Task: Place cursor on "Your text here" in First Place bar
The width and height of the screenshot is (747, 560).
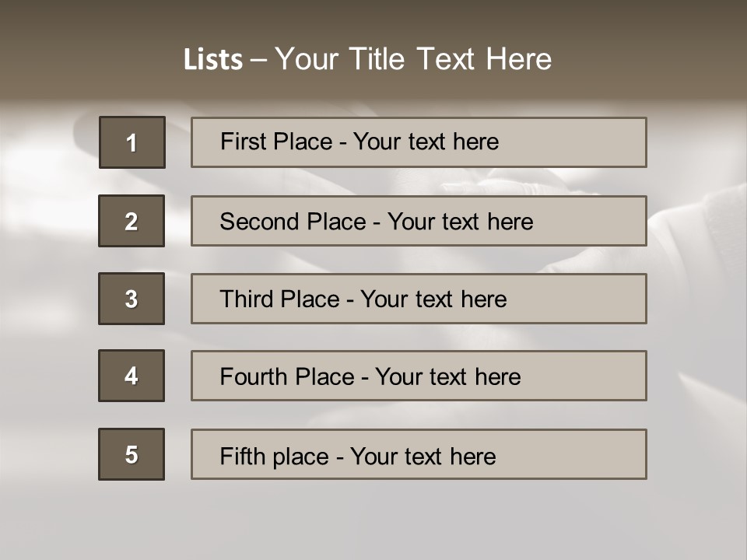Action: (x=426, y=142)
